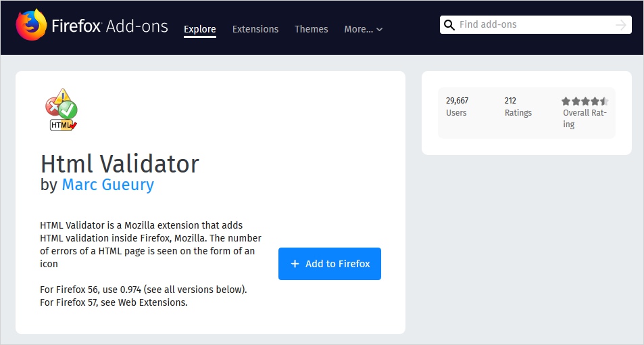
Task: Click the plus icon on Add to Firefox
Action: click(x=295, y=264)
